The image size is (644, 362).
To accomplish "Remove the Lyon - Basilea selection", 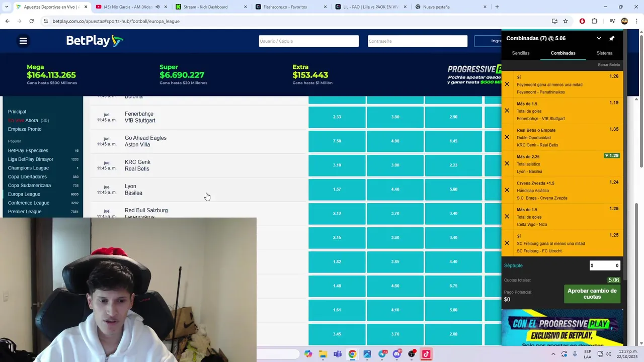I will click(507, 163).
